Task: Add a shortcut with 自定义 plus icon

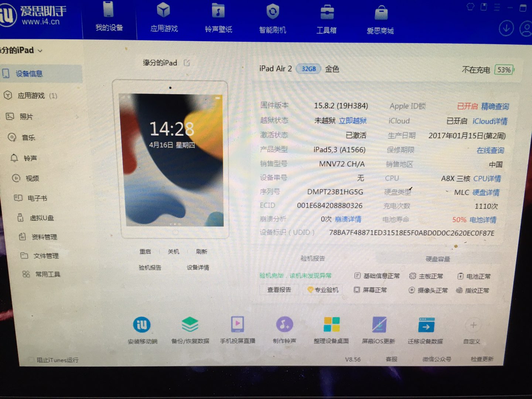Action: point(473,325)
